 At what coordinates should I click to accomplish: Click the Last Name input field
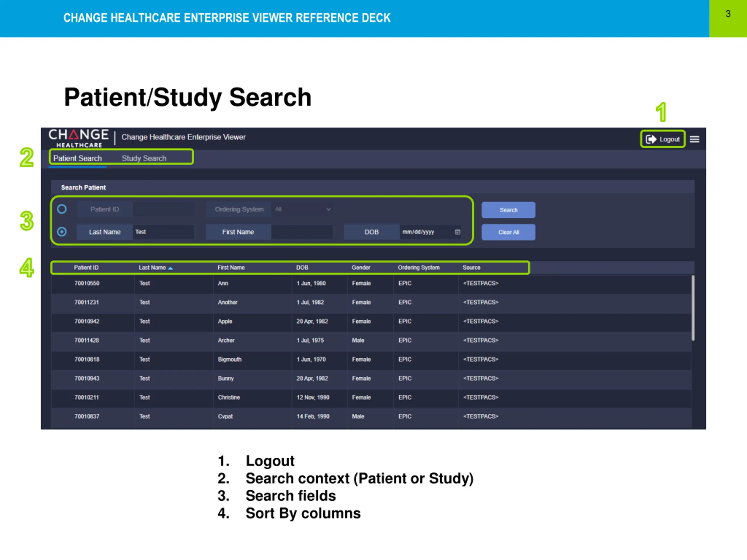click(163, 232)
